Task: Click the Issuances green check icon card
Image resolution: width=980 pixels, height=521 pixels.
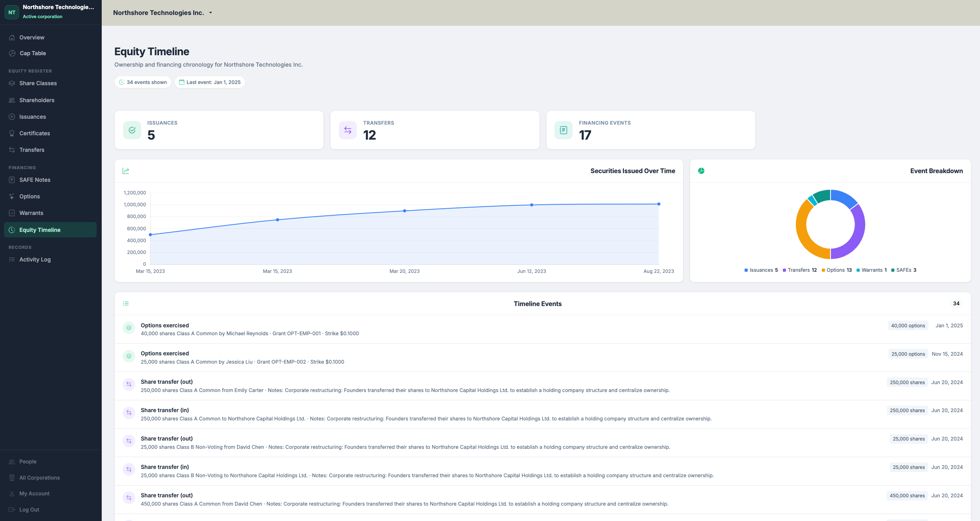Action: point(132,130)
